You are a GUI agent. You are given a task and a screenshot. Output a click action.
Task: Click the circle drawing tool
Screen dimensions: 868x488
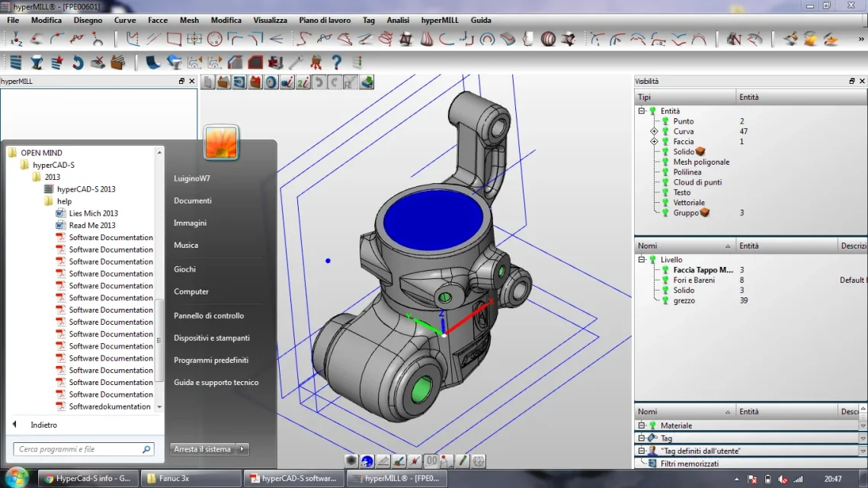(215, 39)
